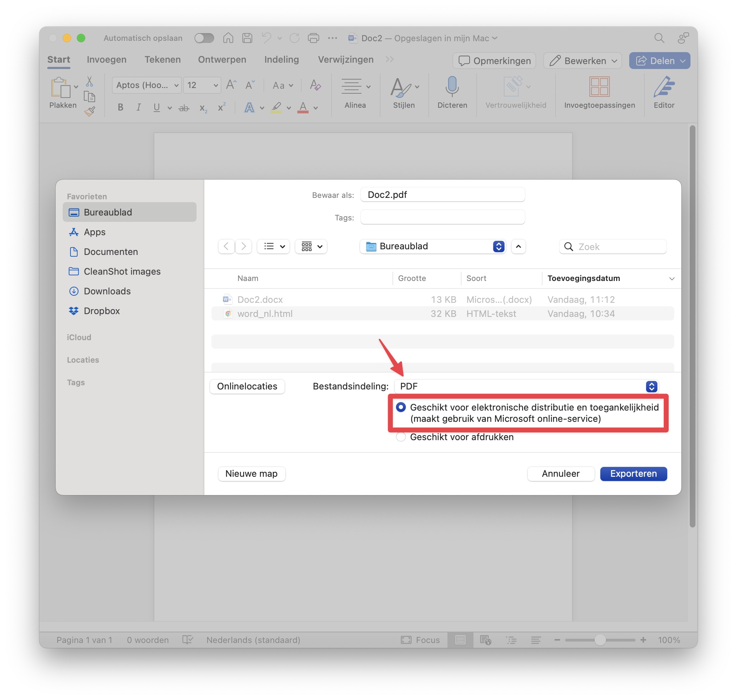
Task: Open the more options ellipsis in title bar
Action: click(332, 38)
